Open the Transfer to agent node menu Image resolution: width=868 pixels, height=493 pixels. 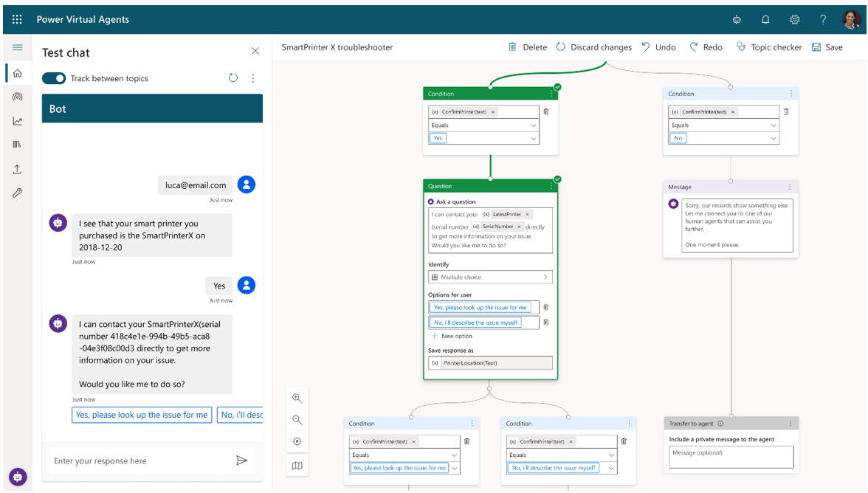pyautogui.click(x=790, y=424)
